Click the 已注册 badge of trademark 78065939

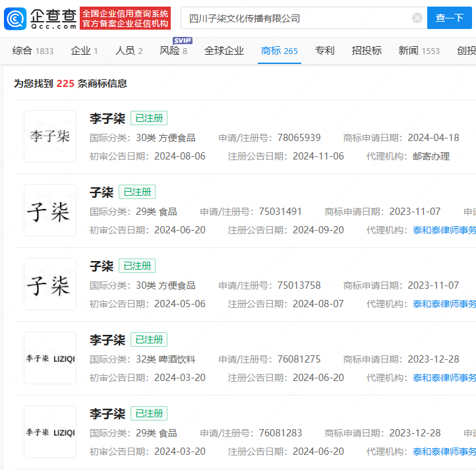click(149, 118)
